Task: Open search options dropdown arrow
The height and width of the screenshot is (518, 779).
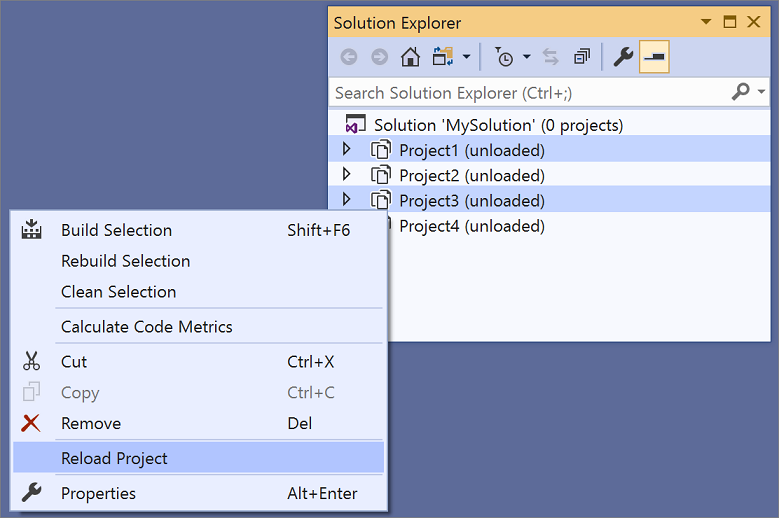Action: tap(761, 92)
